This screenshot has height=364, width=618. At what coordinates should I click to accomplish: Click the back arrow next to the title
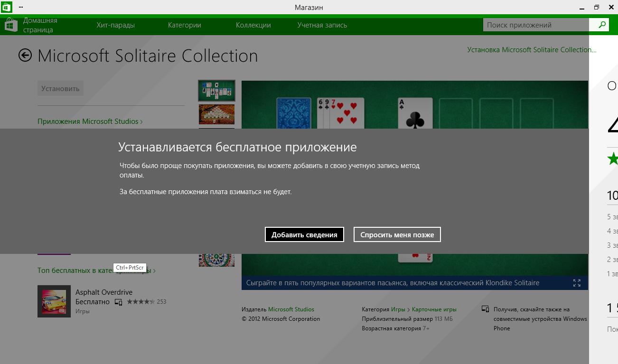click(x=25, y=56)
